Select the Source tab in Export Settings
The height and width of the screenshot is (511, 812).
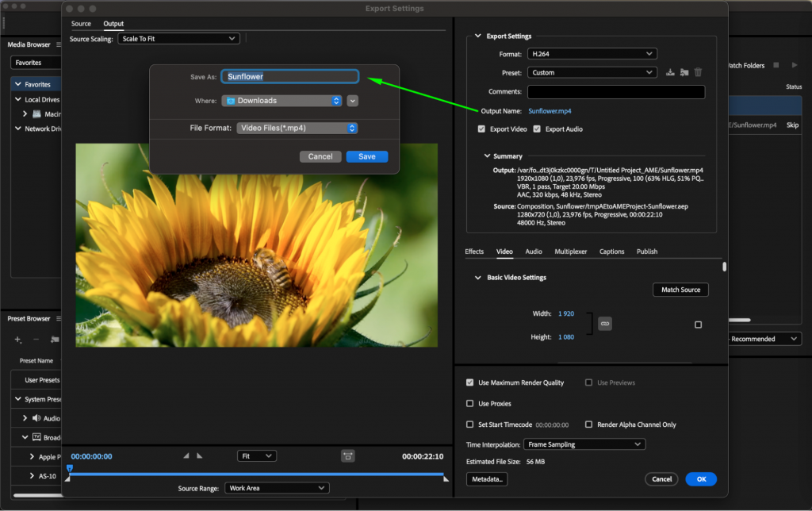80,24
